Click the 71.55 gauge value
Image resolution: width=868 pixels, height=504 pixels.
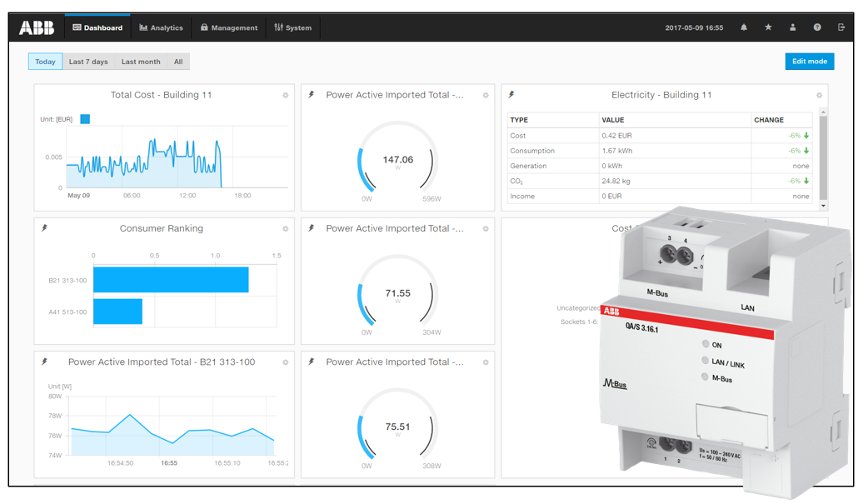(398, 293)
